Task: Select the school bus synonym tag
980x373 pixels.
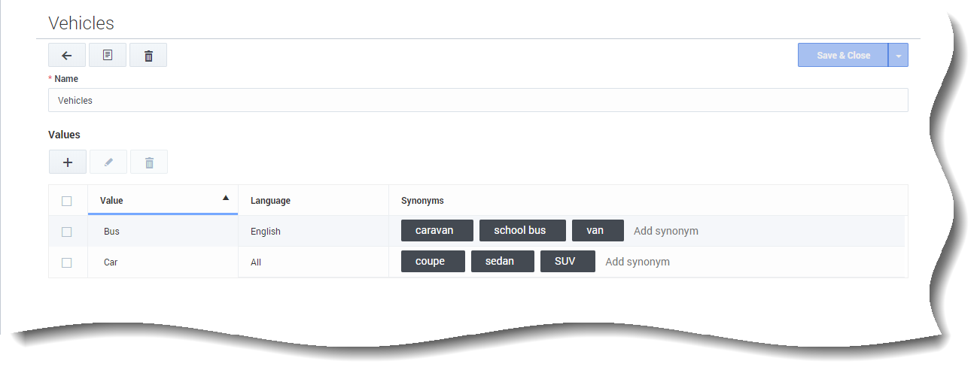Action: (x=519, y=231)
